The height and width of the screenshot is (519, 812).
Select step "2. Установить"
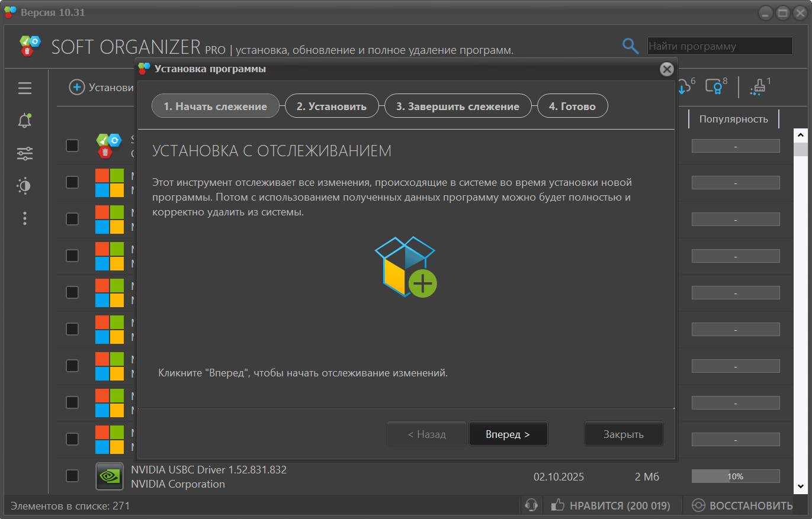pyautogui.click(x=332, y=107)
